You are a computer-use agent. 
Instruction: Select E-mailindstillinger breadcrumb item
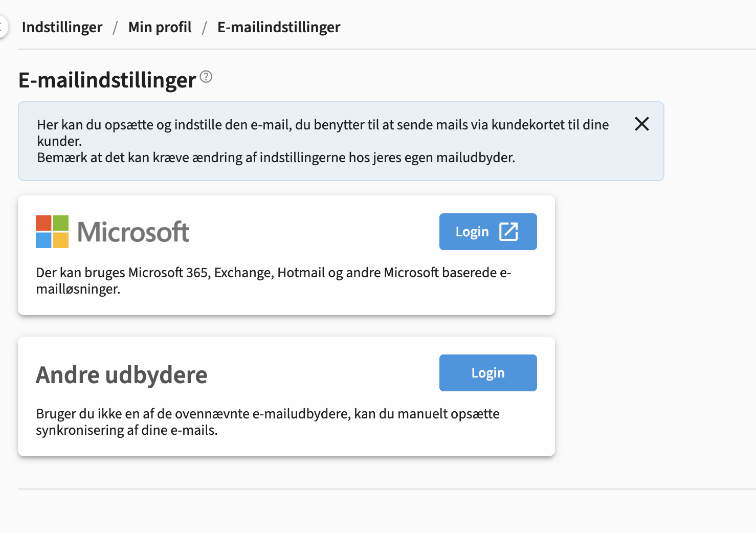[279, 27]
